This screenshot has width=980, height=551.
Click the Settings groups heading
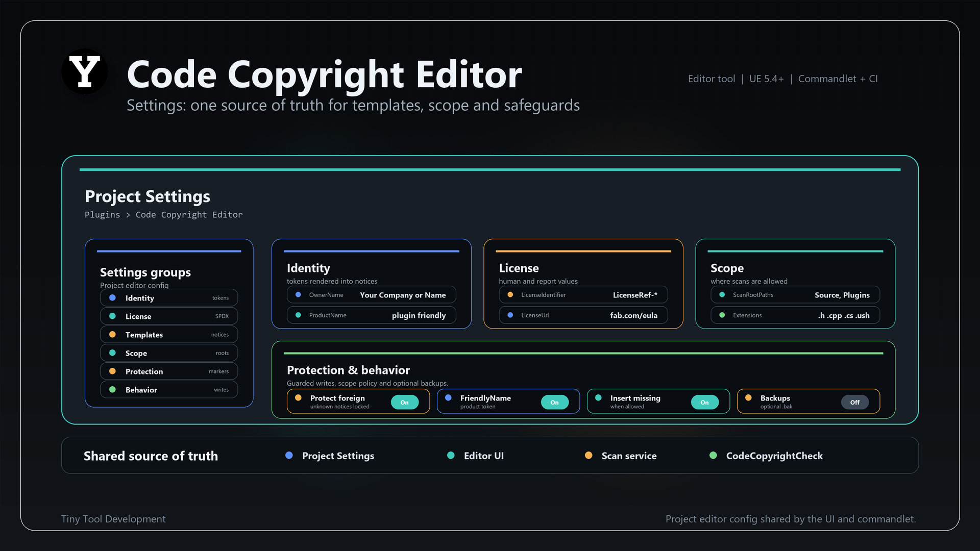145,272
